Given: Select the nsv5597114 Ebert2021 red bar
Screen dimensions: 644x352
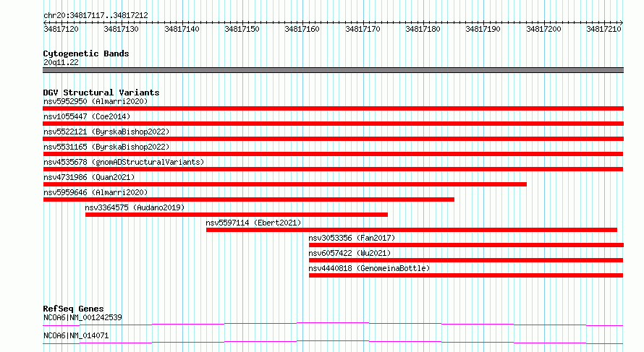Looking at the screenshot, I should (x=412, y=230).
